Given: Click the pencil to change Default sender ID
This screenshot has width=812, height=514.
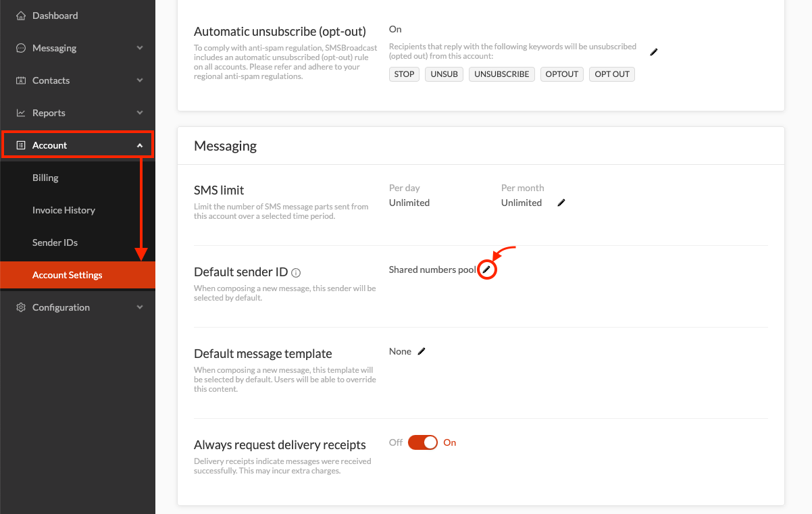Looking at the screenshot, I should (x=487, y=269).
